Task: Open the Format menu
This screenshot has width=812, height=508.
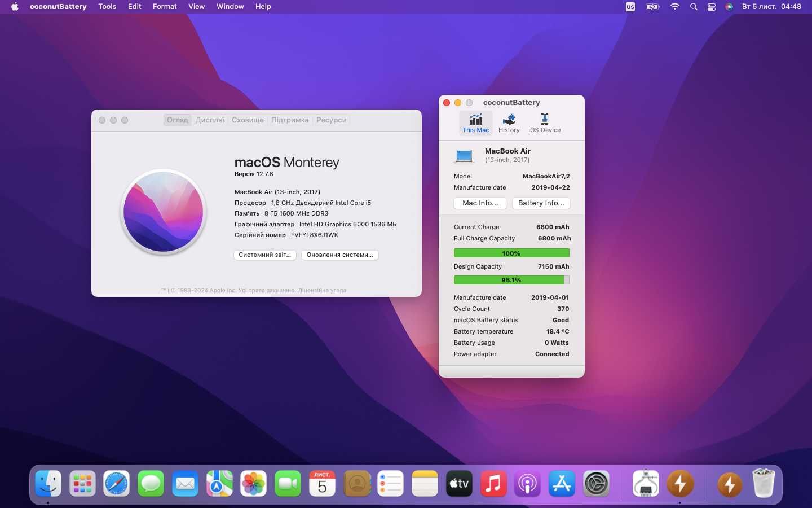Action: pyautogui.click(x=165, y=7)
